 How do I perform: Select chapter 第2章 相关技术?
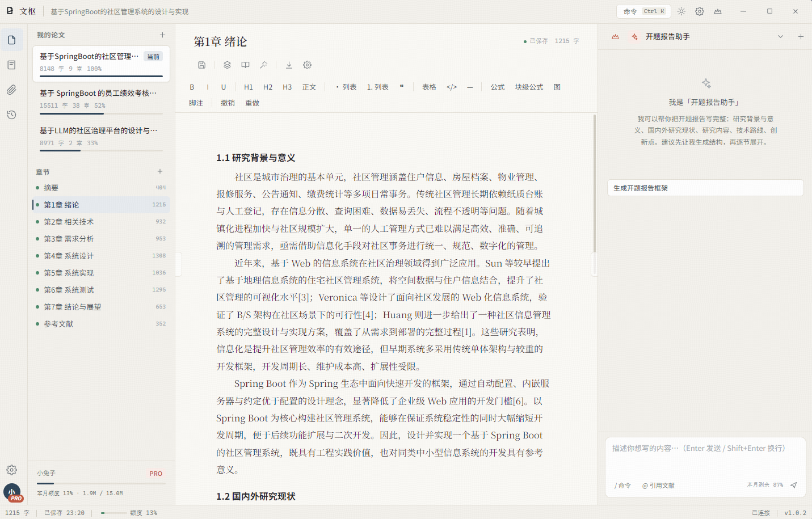tap(101, 222)
